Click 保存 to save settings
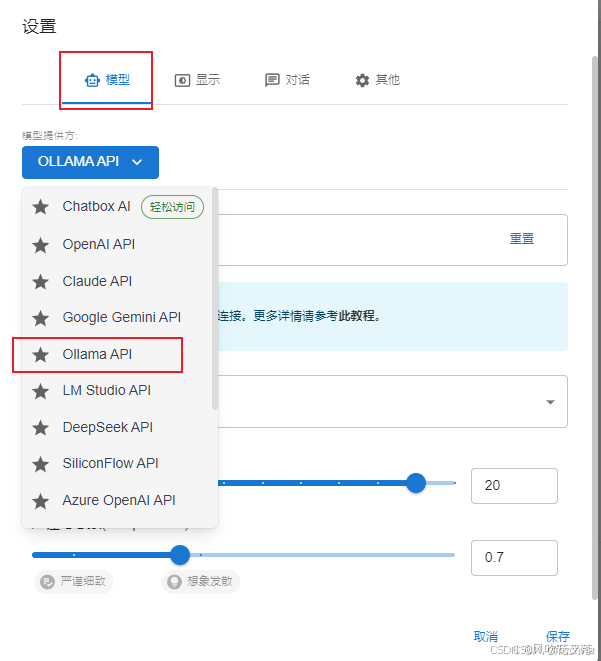Screen dimensions: 601x661 pyautogui.click(x=558, y=637)
